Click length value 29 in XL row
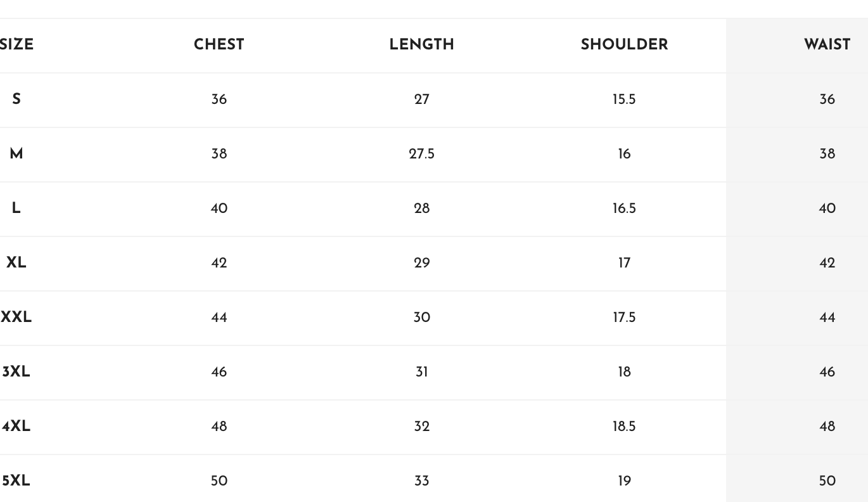Image resolution: width=868 pixels, height=502 pixels. 421,263
